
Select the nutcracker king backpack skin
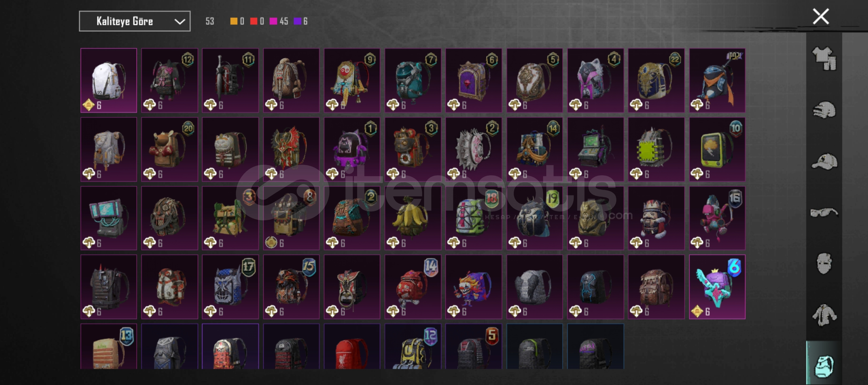tap(656, 218)
